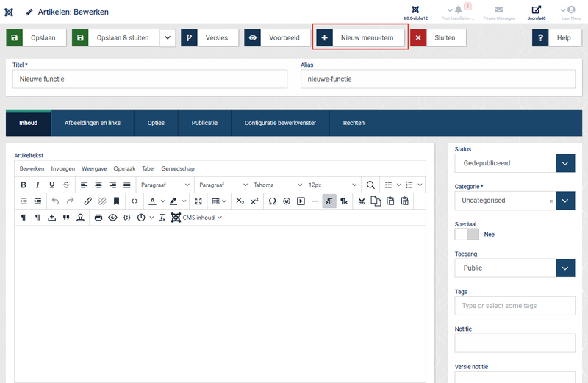Open the source code view icon
The height and width of the screenshot is (383, 588).
(x=135, y=201)
